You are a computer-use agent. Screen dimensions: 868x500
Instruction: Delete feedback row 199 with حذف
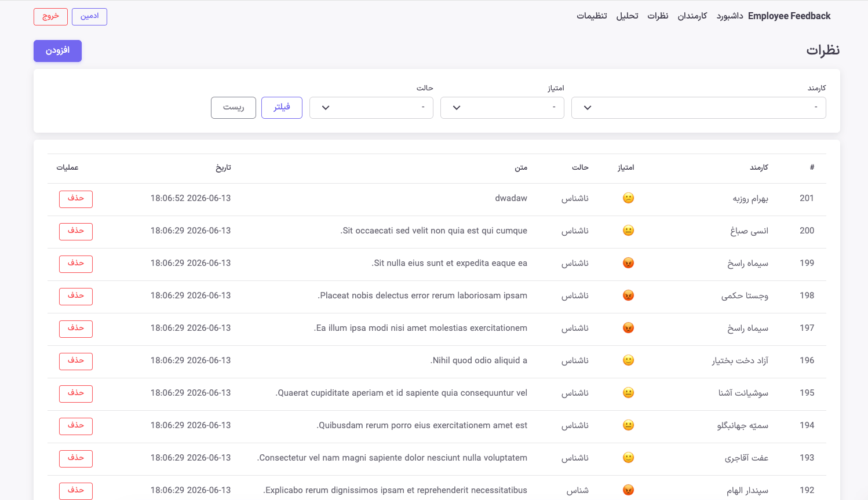pyautogui.click(x=76, y=264)
